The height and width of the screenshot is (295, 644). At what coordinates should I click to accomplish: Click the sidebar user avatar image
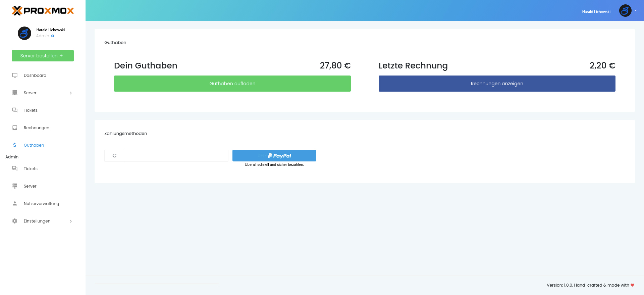tap(24, 33)
